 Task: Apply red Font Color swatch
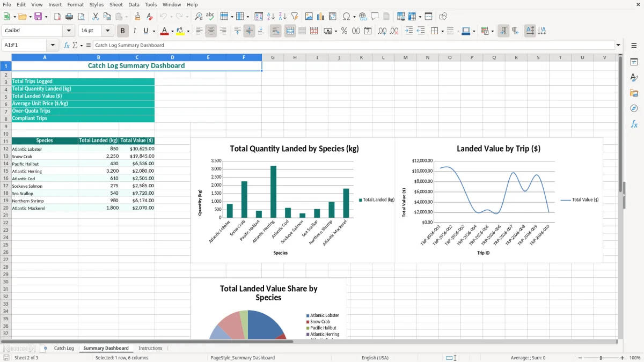click(x=165, y=31)
